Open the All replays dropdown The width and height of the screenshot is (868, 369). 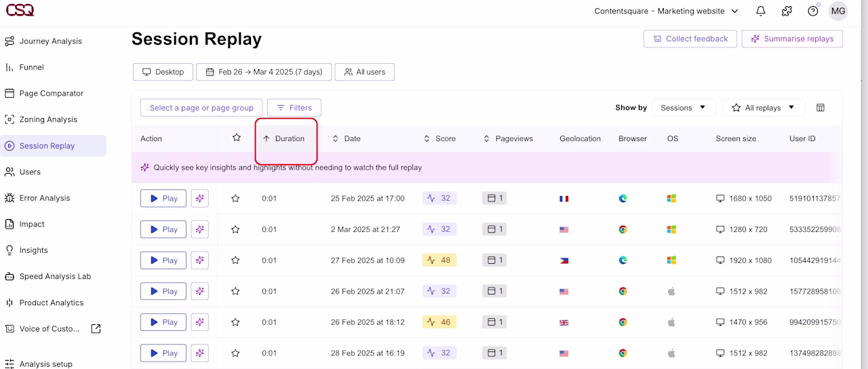(x=764, y=108)
